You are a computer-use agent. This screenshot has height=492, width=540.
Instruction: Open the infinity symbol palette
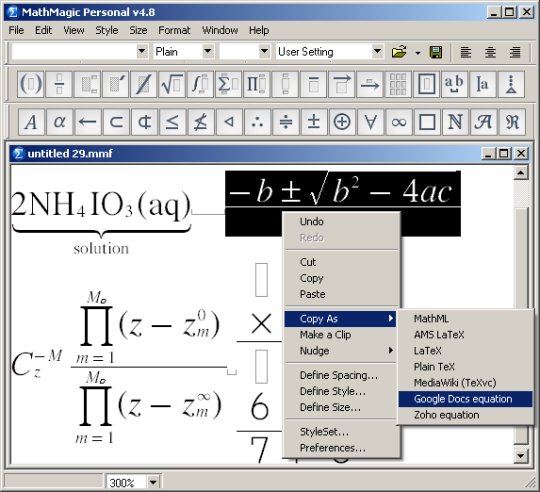click(398, 122)
